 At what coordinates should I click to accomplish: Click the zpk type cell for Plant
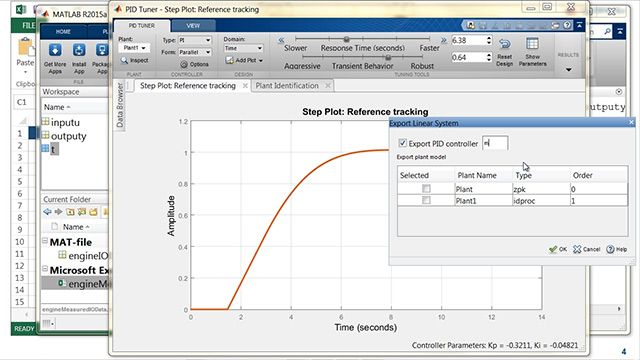pyautogui.click(x=541, y=189)
